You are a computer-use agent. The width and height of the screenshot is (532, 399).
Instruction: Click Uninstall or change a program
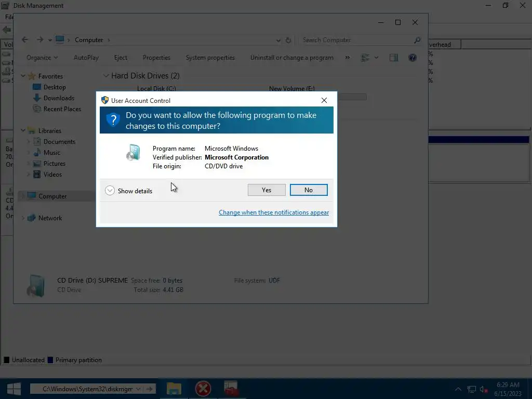pos(292,58)
